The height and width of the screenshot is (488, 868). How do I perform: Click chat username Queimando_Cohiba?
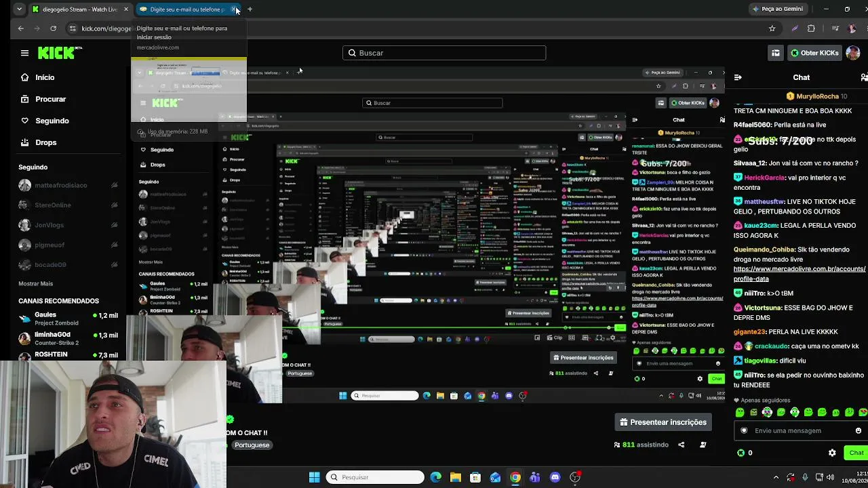764,249
